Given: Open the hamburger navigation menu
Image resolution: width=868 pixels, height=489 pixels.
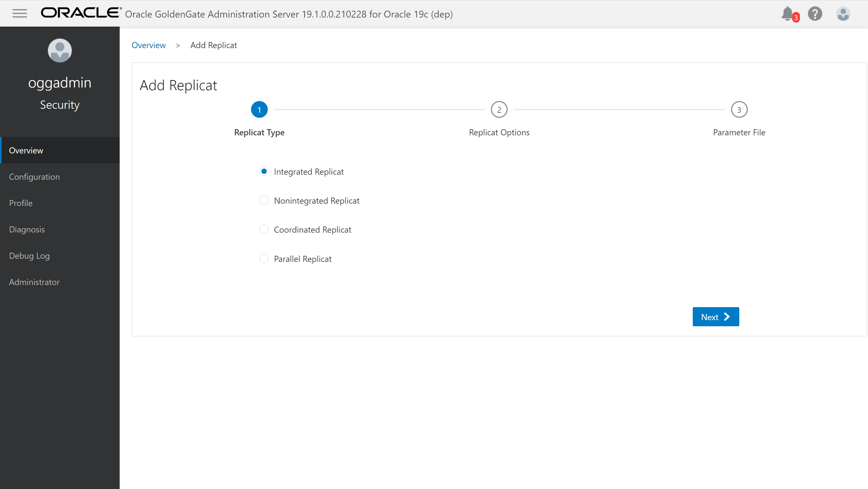Looking at the screenshot, I should (19, 14).
